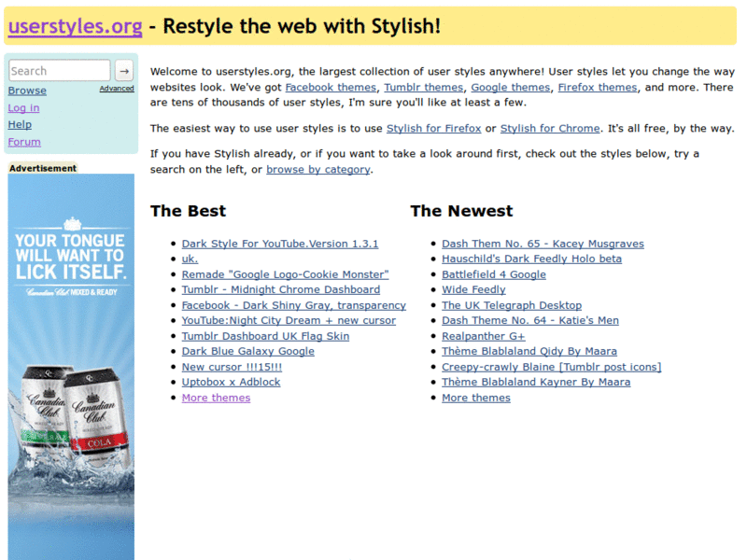Open Dash Them No. 65 - Kacey Musgraves
The width and height of the screenshot is (747, 560).
click(543, 244)
